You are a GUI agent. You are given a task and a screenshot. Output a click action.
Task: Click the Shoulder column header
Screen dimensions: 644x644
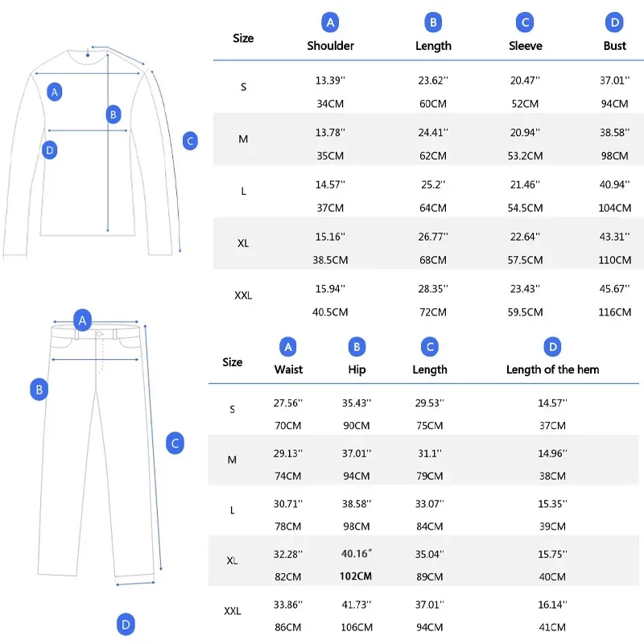coord(330,46)
